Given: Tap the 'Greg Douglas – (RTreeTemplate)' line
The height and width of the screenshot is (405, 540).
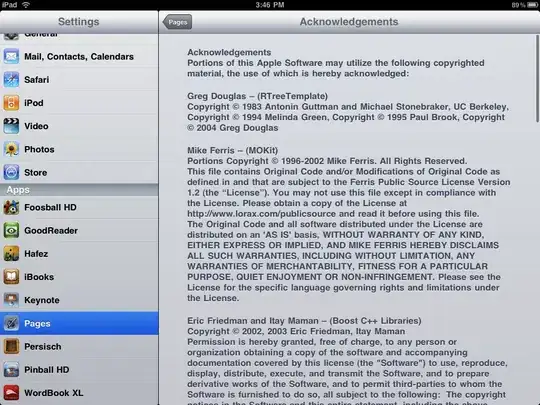Looking at the screenshot, I should 258,96.
